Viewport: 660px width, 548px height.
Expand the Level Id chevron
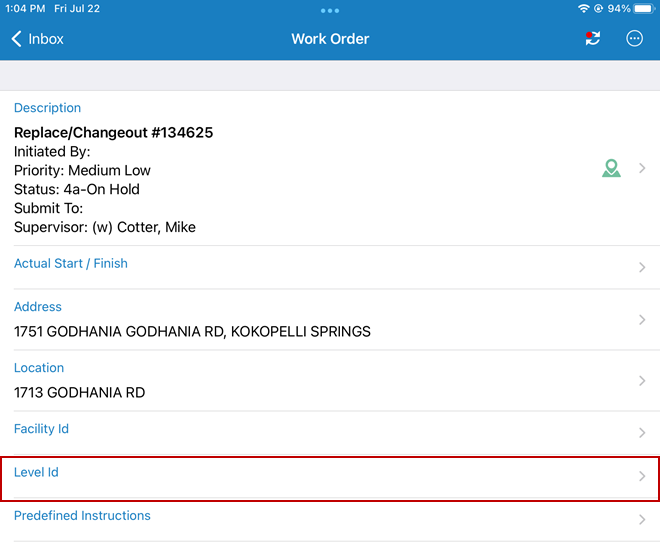[x=642, y=476]
